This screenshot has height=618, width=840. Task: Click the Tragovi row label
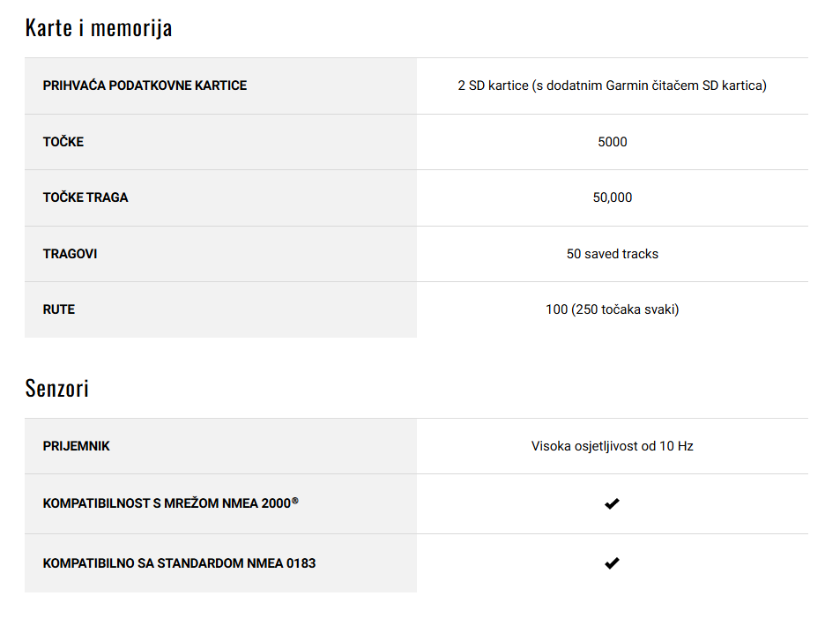[x=71, y=254]
